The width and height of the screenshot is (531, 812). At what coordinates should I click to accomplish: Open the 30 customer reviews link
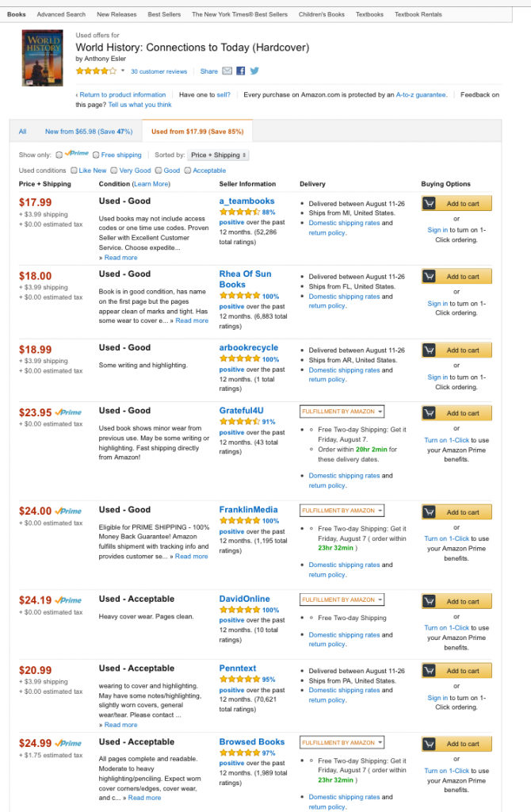click(162, 71)
